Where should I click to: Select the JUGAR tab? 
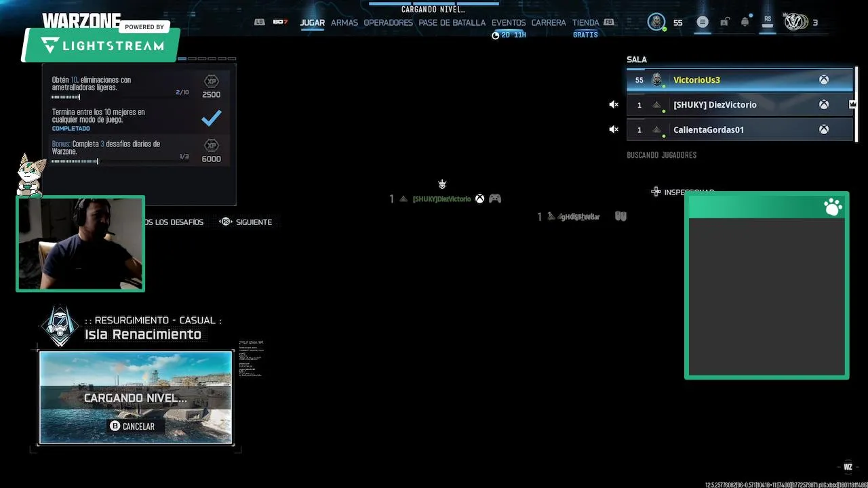click(313, 22)
